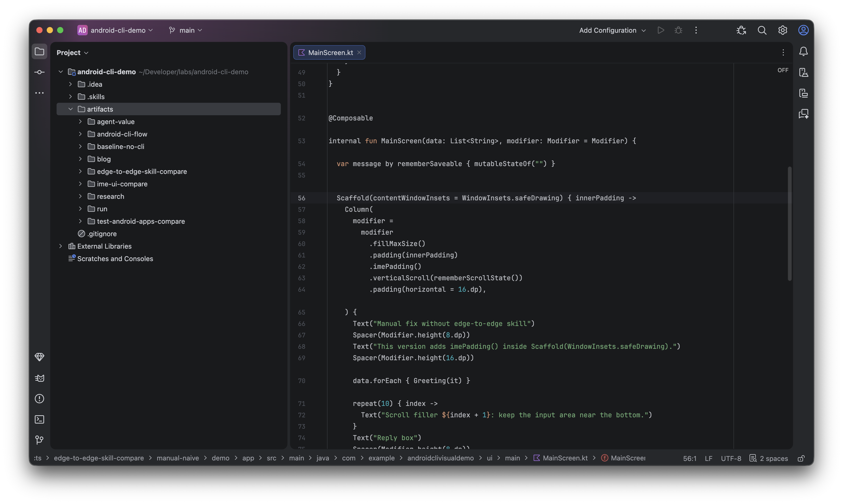Screen dimensions: 843x504
Task: Open editor tab options three-dot menu
Action: (x=783, y=52)
